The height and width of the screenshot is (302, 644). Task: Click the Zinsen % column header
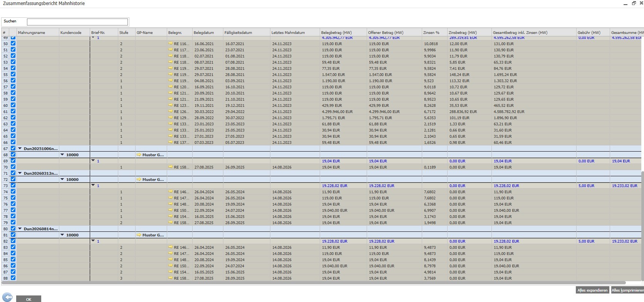434,32
